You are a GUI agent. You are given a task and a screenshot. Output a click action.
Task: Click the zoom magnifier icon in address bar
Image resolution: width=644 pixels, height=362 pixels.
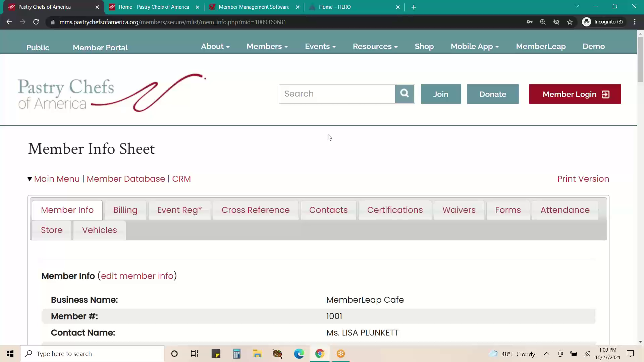tap(543, 22)
